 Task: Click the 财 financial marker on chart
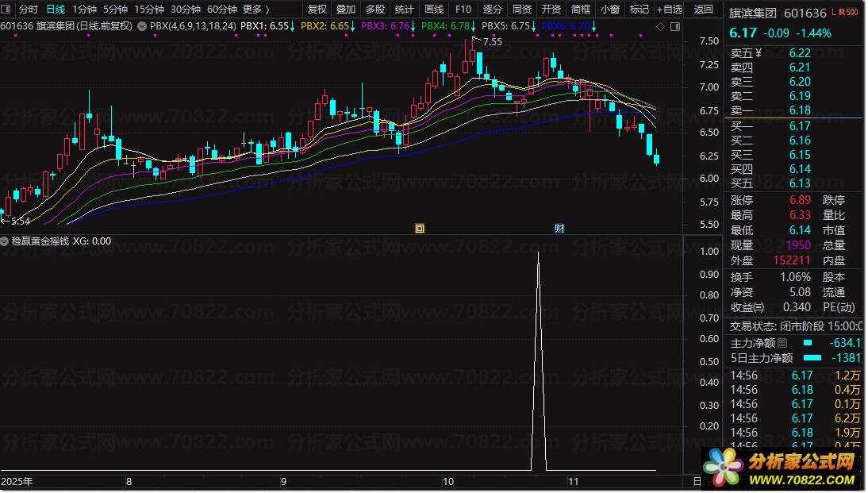click(x=559, y=229)
